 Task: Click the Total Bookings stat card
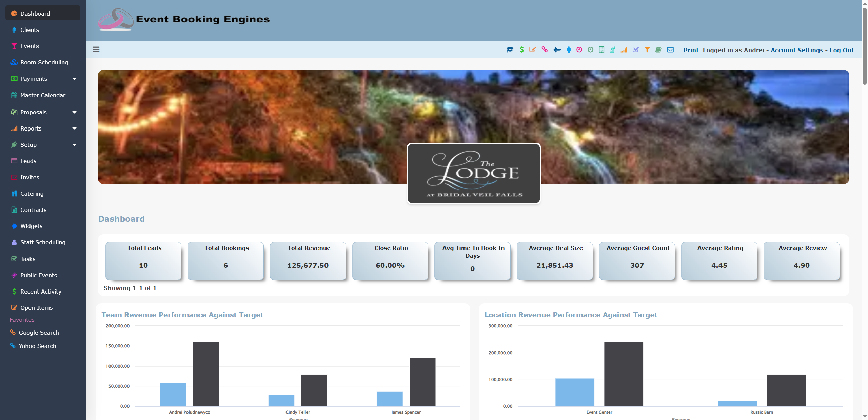[225, 261]
